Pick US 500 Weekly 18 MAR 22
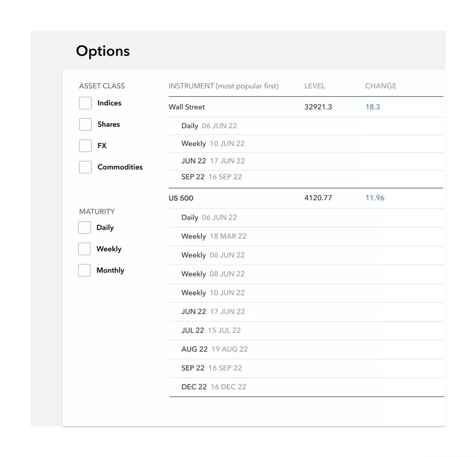The width and height of the screenshot is (476, 457). coord(214,236)
